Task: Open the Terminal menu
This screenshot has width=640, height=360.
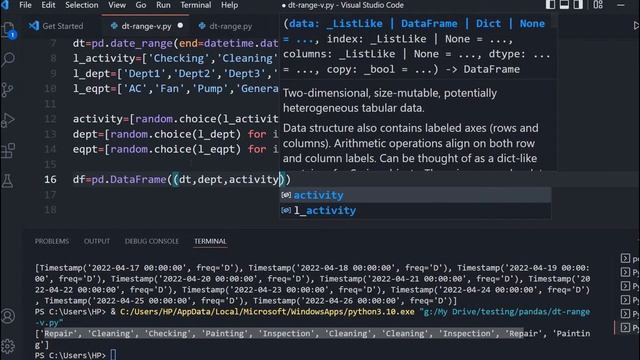Action: point(196,5)
